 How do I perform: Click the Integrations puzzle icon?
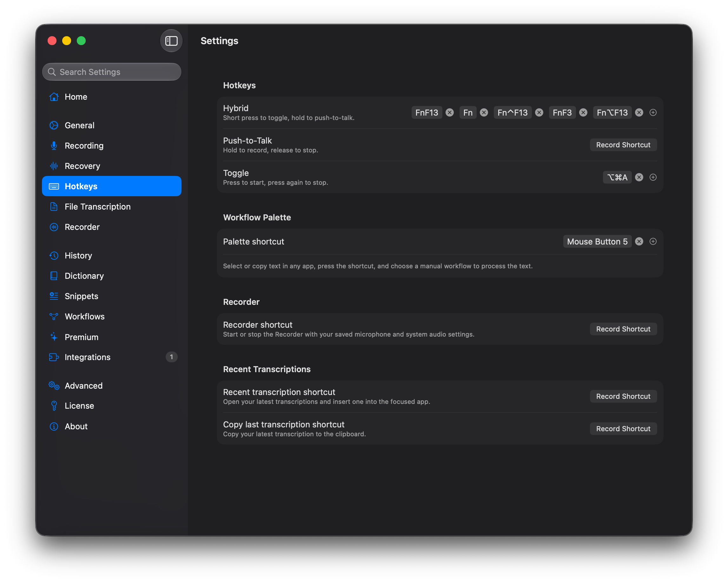coord(54,357)
